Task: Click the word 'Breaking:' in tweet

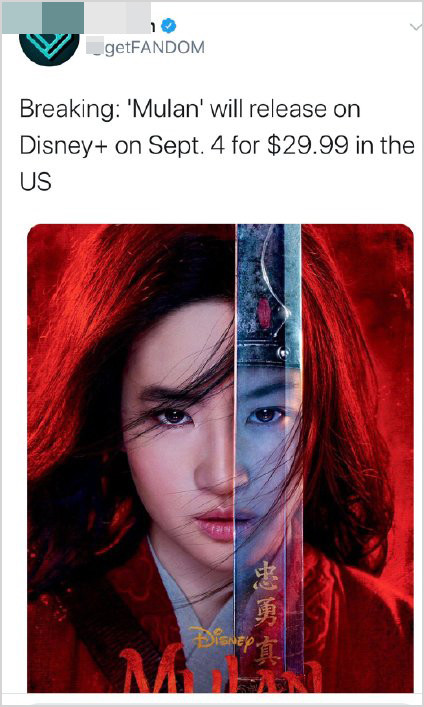Action: [68, 111]
